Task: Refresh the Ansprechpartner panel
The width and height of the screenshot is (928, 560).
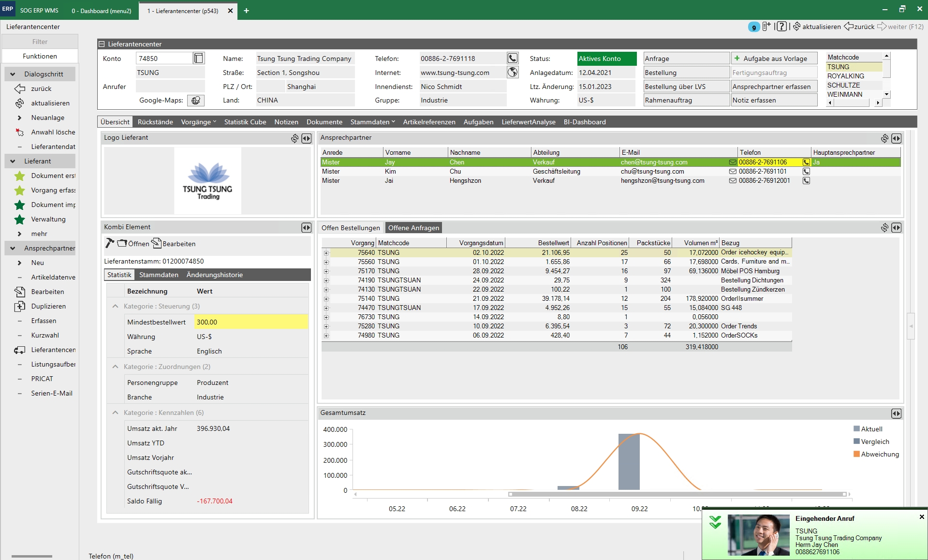Action: pyautogui.click(x=884, y=138)
